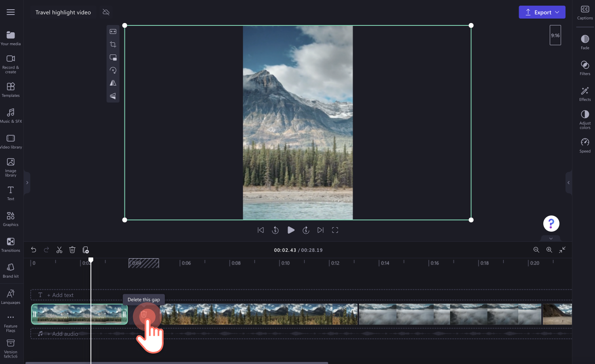Rewind five seconds
This screenshot has height=364, width=595.
275,230
